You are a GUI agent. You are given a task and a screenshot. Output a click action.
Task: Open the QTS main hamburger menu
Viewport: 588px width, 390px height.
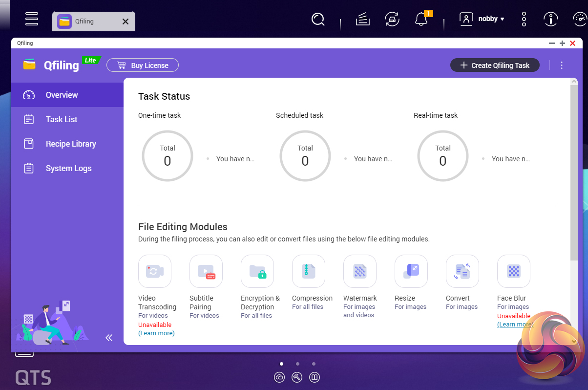pyautogui.click(x=32, y=19)
